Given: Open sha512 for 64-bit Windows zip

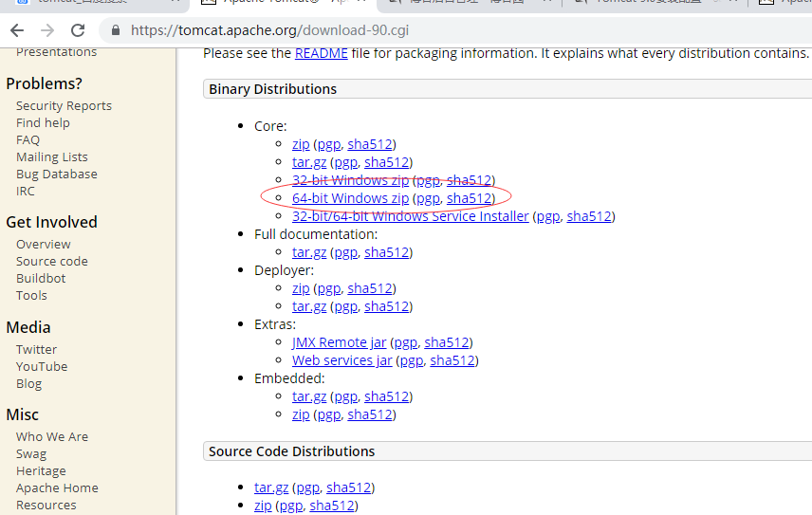Looking at the screenshot, I should [470, 198].
